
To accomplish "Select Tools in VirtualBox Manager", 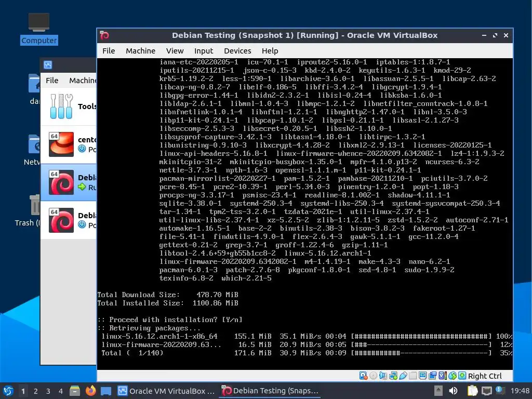I will pyautogui.click(x=69, y=107).
